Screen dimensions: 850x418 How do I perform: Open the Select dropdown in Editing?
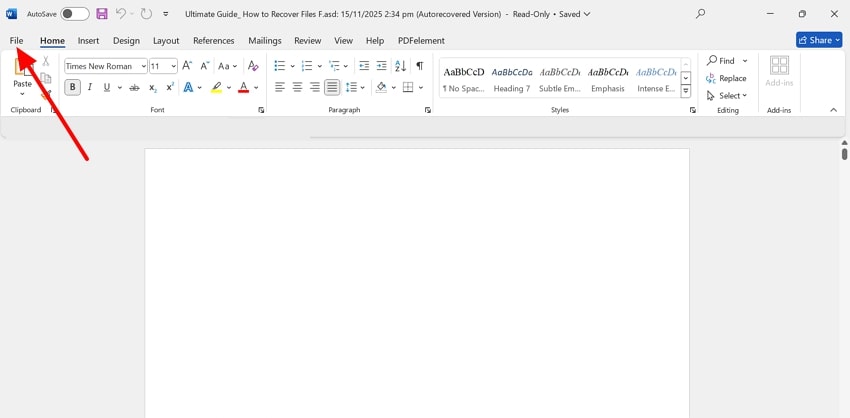coord(726,95)
